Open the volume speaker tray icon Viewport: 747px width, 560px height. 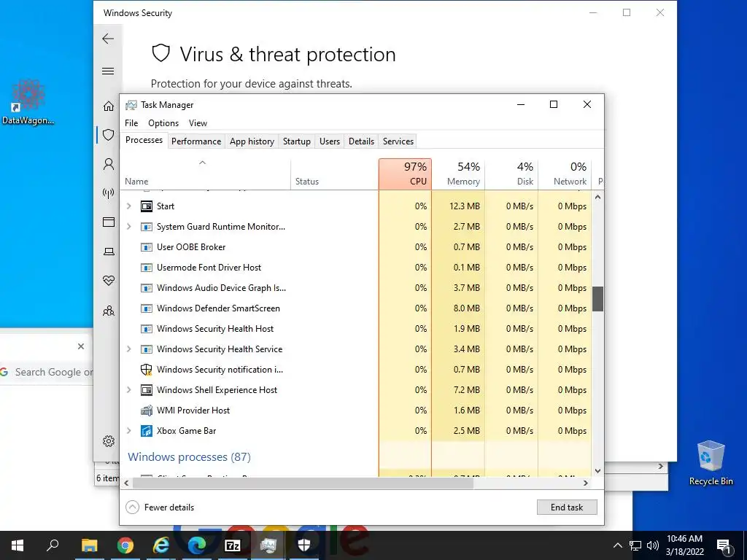coord(653,545)
